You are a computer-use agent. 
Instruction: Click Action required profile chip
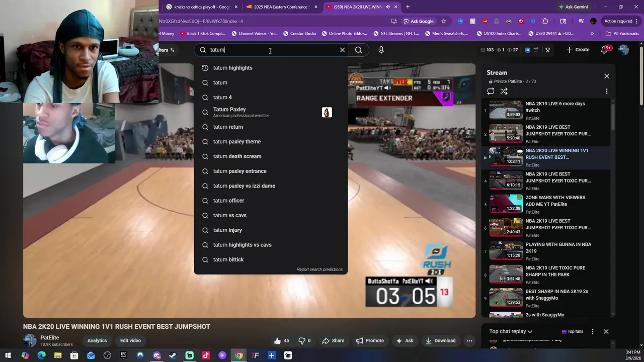(621, 21)
